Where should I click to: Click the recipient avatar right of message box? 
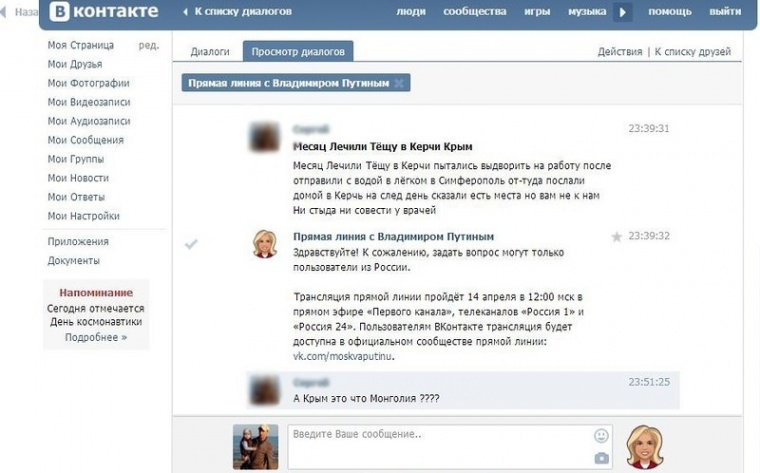tap(645, 446)
